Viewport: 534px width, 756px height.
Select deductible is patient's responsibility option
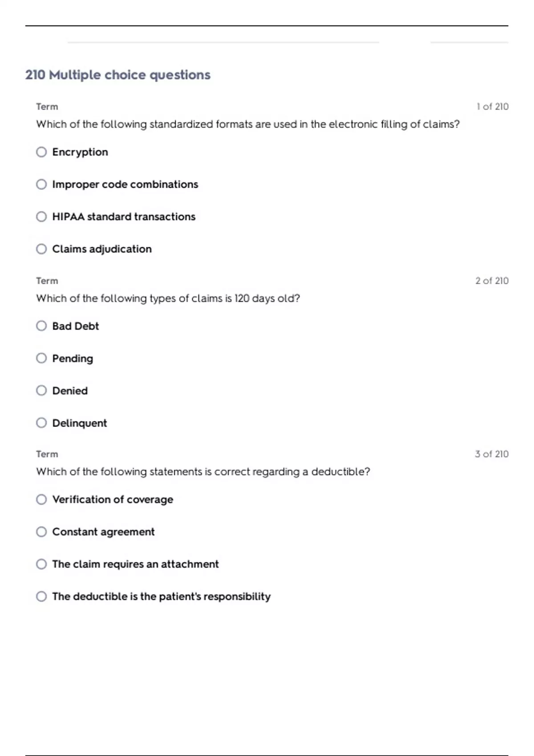pyautogui.click(x=41, y=596)
